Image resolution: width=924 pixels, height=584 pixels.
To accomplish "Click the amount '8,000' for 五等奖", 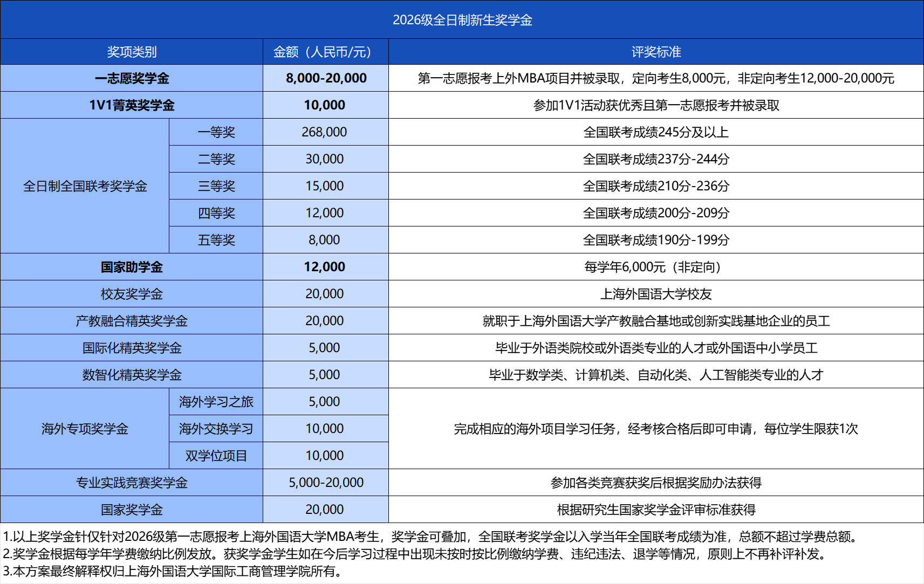I will [324, 240].
